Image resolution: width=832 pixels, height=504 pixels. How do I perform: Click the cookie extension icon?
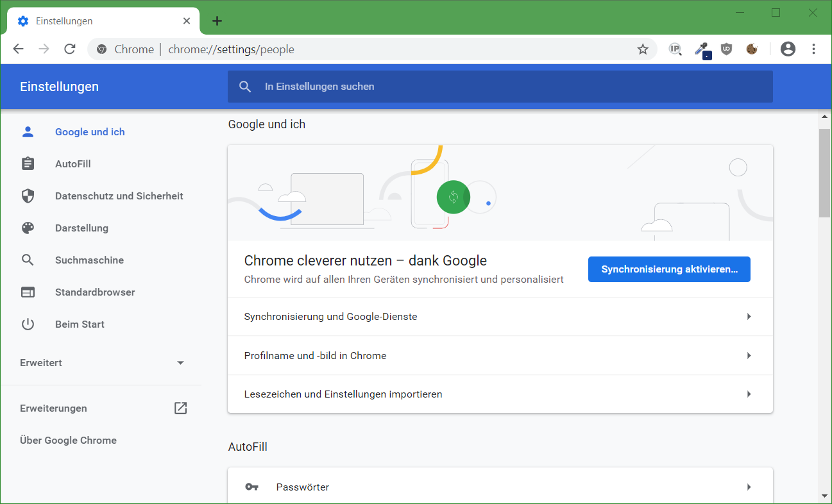tap(752, 49)
